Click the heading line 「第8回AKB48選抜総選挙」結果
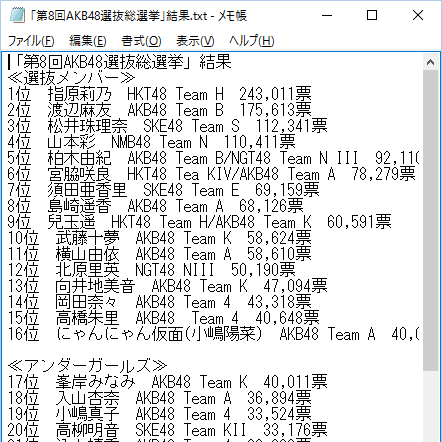Viewport: 442px width, 442px height. coord(123,62)
